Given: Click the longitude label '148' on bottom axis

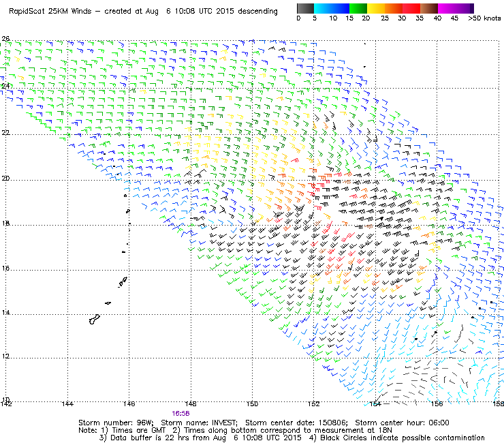Looking at the screenshot, I should click(x=190, y=403).
